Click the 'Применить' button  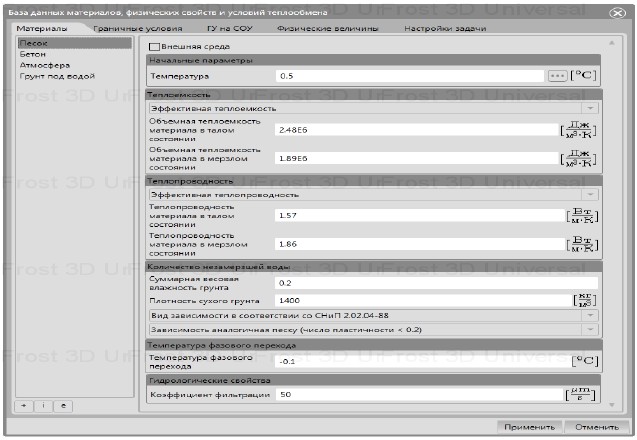point(529,427)
